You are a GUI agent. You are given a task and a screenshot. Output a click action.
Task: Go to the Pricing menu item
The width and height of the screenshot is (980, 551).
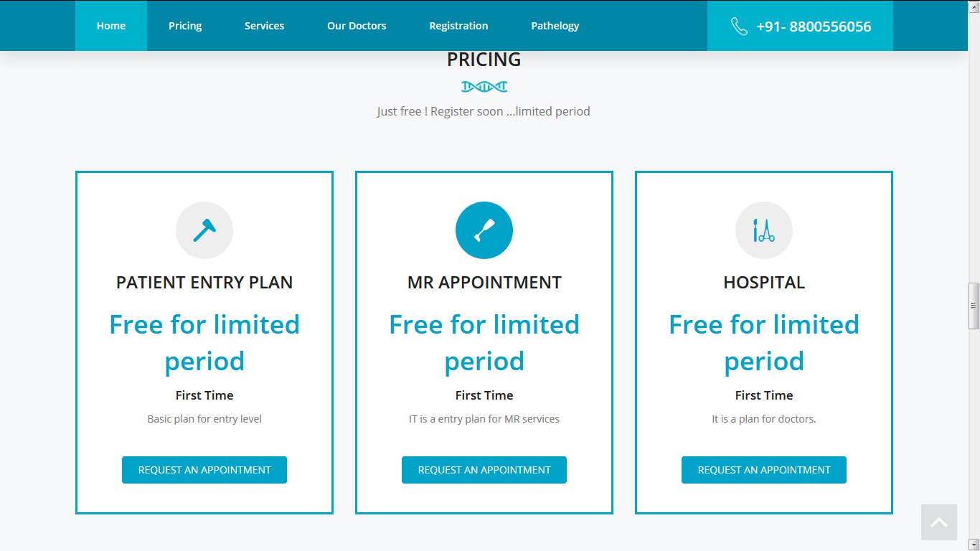(185, 26)
